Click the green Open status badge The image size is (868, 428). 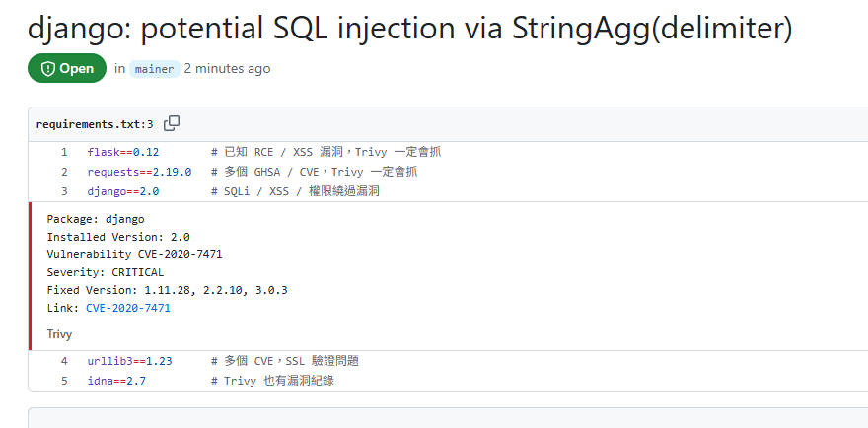(67, 69)
